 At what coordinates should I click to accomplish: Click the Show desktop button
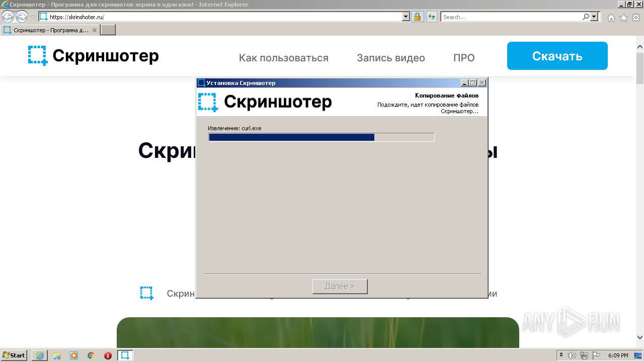[638, 355]
